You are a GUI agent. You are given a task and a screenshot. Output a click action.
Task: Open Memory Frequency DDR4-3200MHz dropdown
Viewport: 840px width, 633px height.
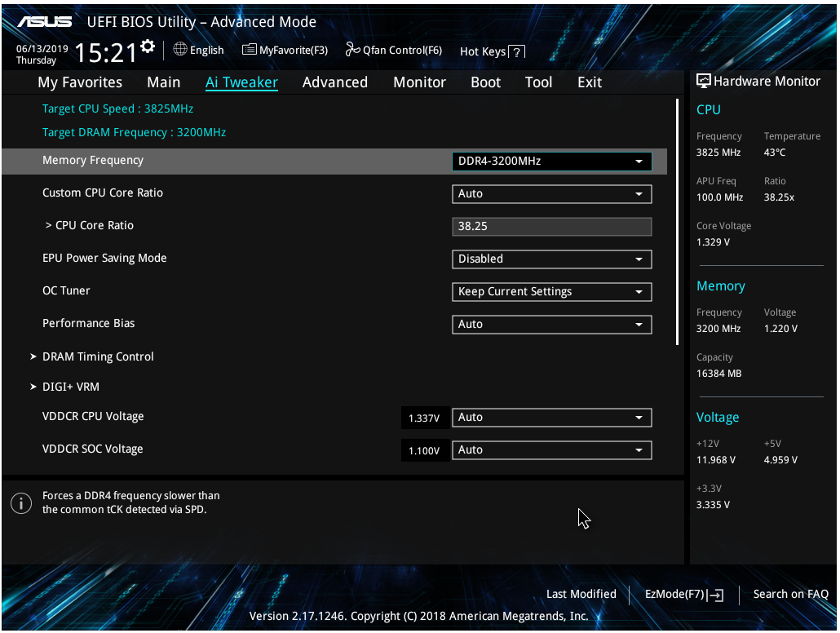(552, 162)
